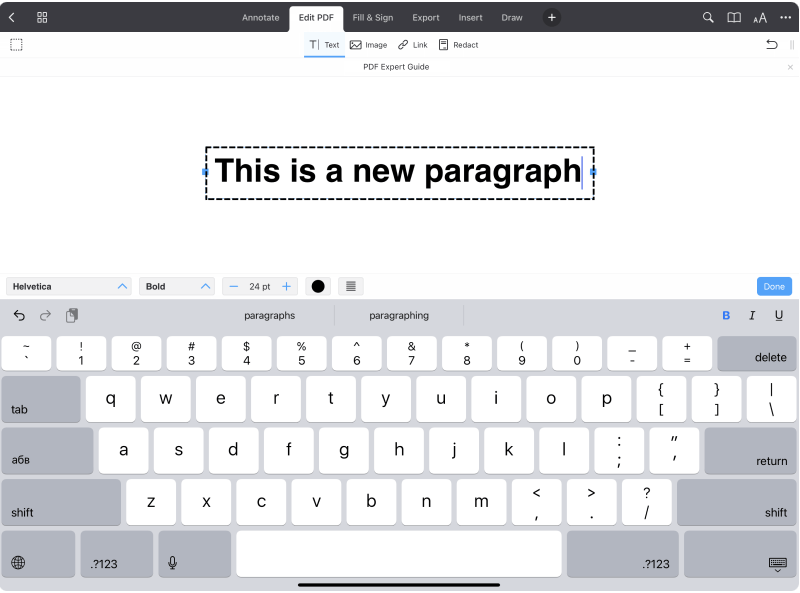The image size is (800, 593).
Task: Grab the right text box handle
Action: click(593, 172)
